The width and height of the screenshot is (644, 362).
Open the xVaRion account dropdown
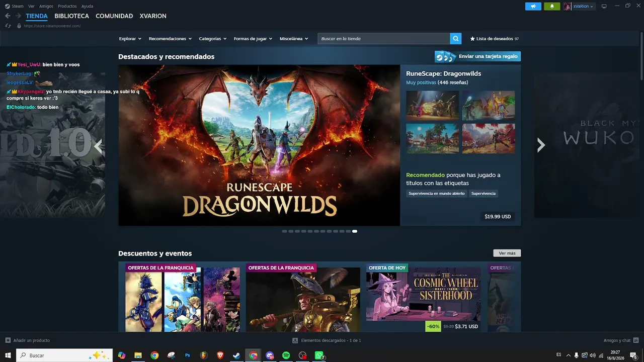pos(583,6)
